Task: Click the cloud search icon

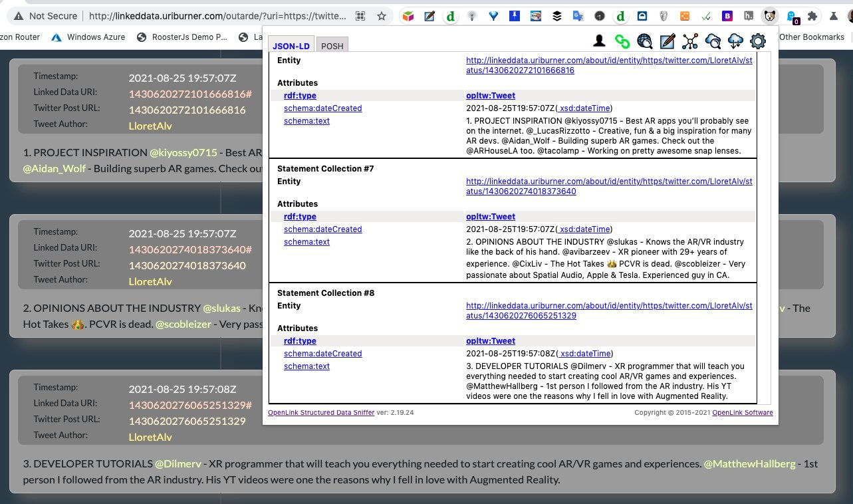Action: click(713, 42)
